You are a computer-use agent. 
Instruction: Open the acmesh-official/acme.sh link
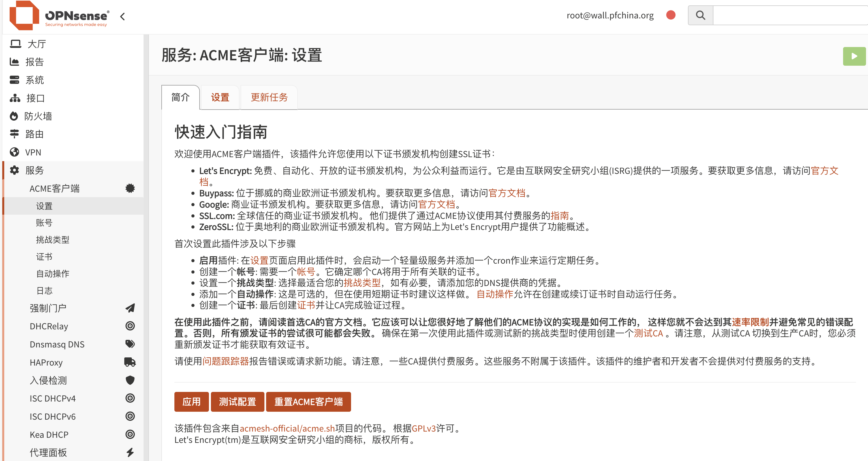coord(287,428)
